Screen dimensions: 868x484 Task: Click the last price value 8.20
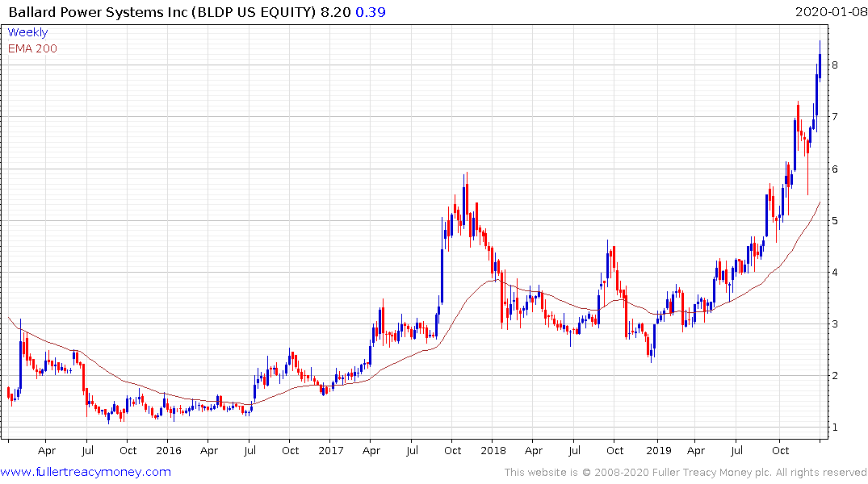click(x=335, y=11)
